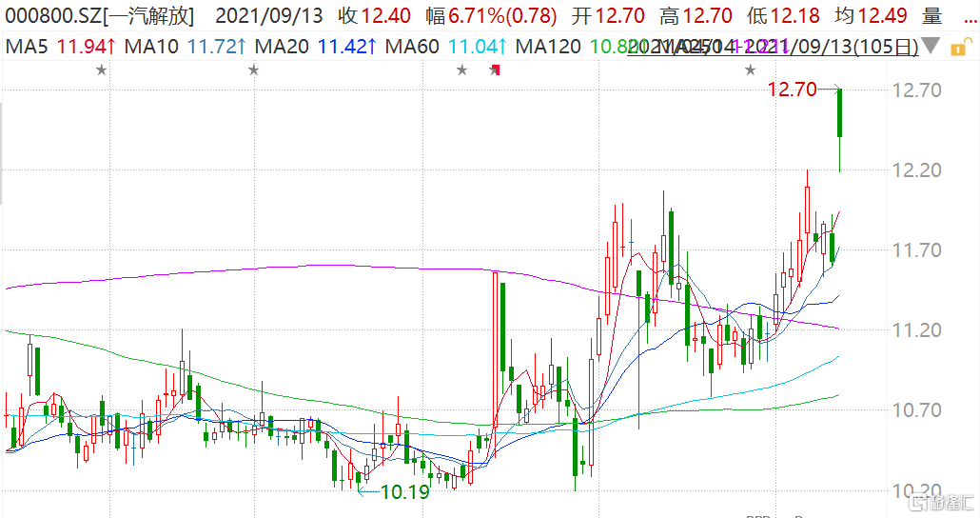Click the 12.20 price axis label
Image resolution: width=980 pixels, height=518 pixels.
coord(917,170)
